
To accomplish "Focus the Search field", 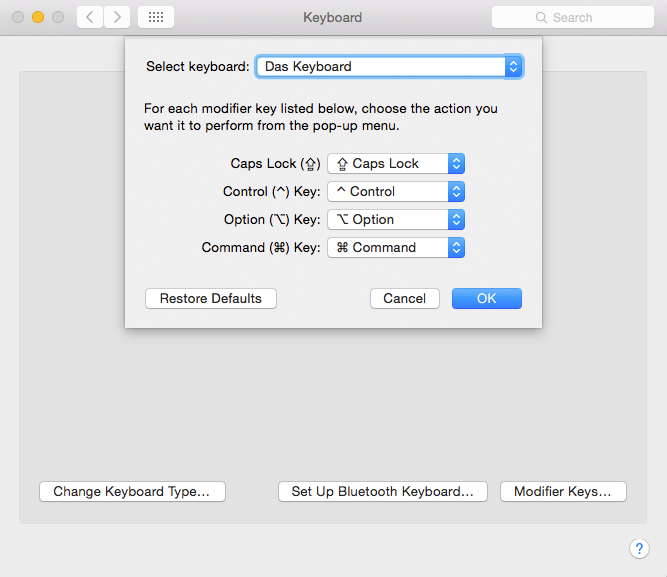I will [573, 17].
